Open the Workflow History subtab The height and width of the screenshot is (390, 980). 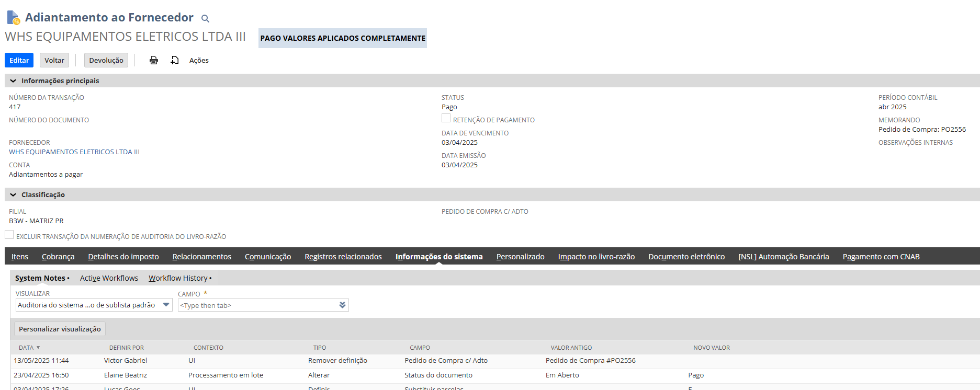coord(178,278)
